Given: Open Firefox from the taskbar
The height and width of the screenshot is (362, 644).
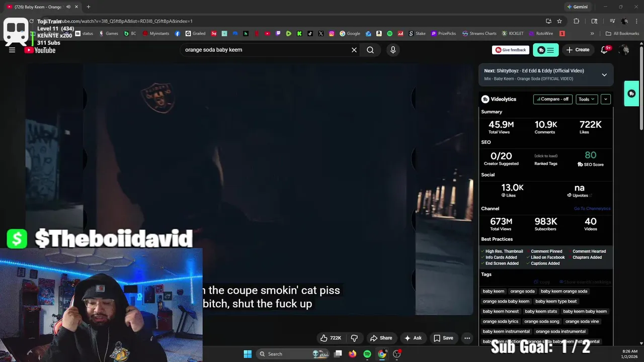Looking at the screenshot, I should pyautogui.click(x=353, y=354).
